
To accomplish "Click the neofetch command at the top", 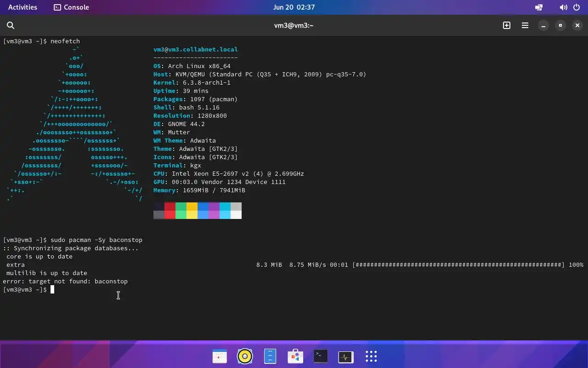I will [x=65, y=41].
